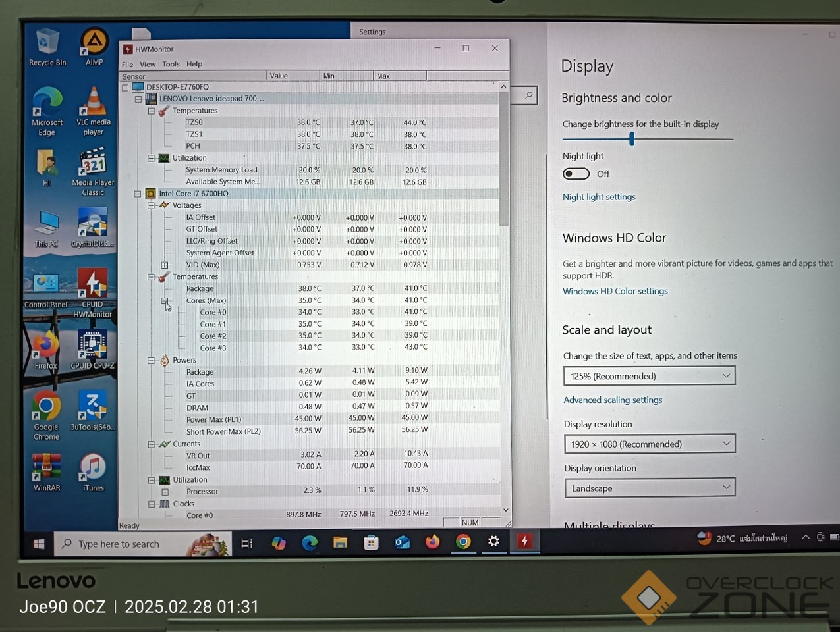Viewport: 840px width, 632px height.
Task: Click the search magnifier in the Settings window
Action: [x=528, y=95]
